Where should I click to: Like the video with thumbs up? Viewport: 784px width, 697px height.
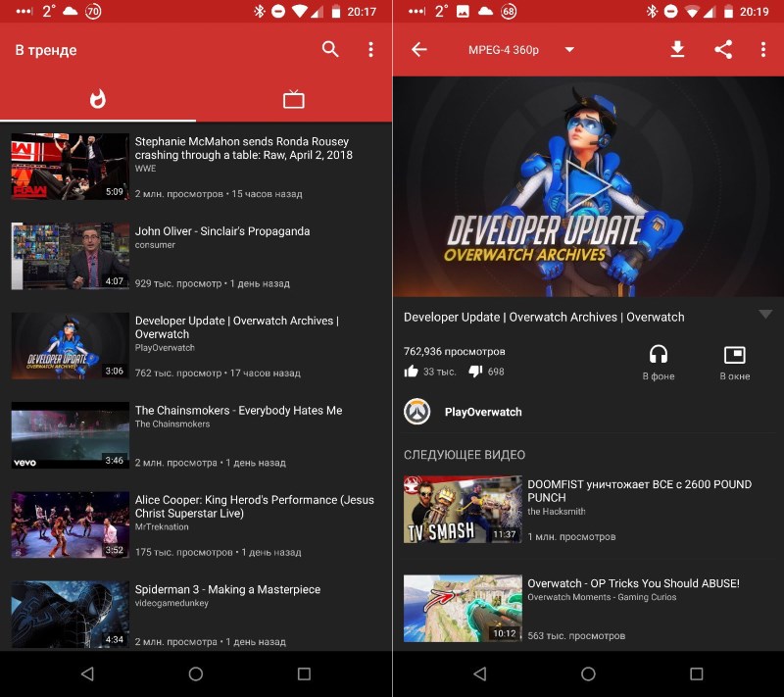tap(411, 372)
